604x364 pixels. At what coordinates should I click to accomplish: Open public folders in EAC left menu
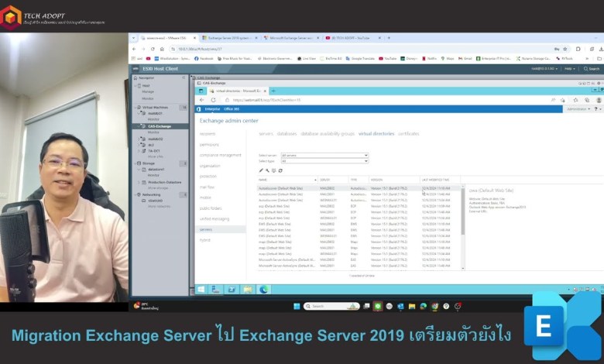point(211,208)
